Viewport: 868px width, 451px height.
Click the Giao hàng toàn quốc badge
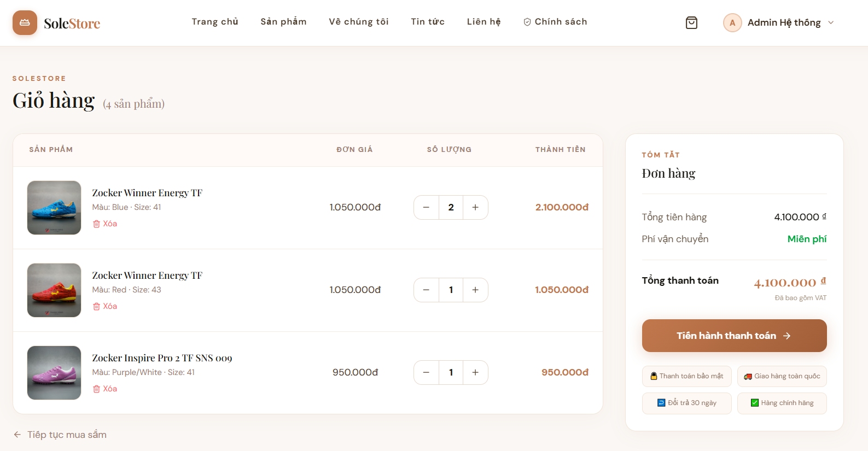tap(782, 376)
